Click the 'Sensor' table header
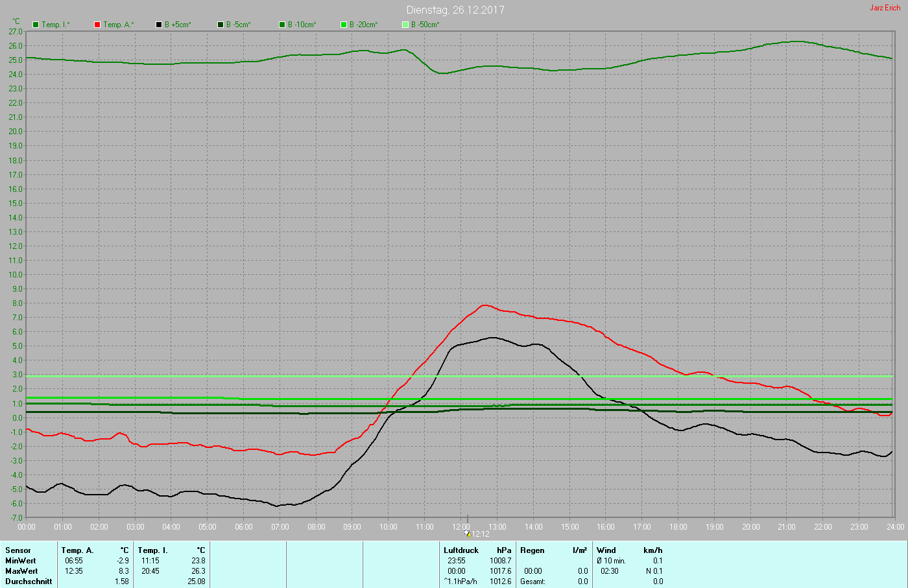 pos(18,550)
